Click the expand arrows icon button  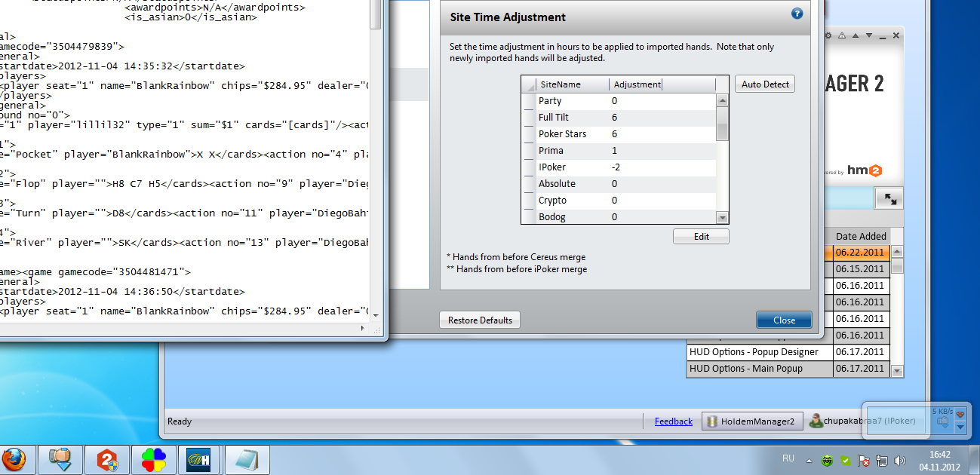[890, 198]
